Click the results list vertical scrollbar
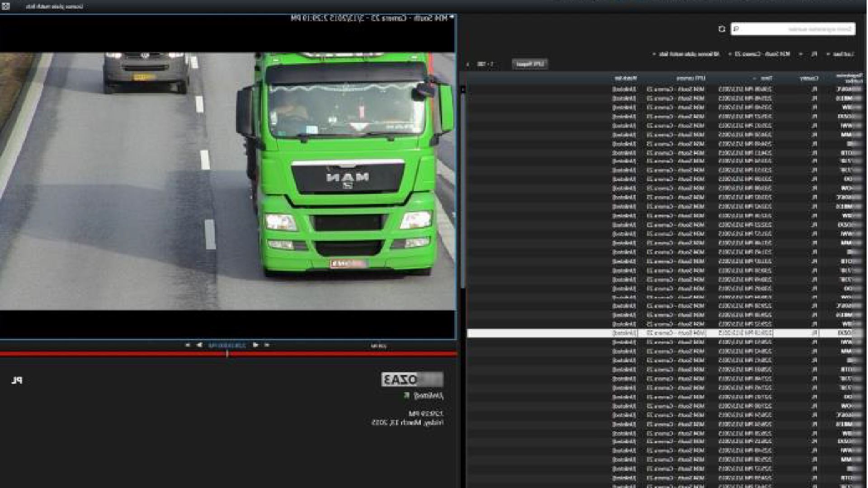Viewport: 868px width, 488px height. 462,190
